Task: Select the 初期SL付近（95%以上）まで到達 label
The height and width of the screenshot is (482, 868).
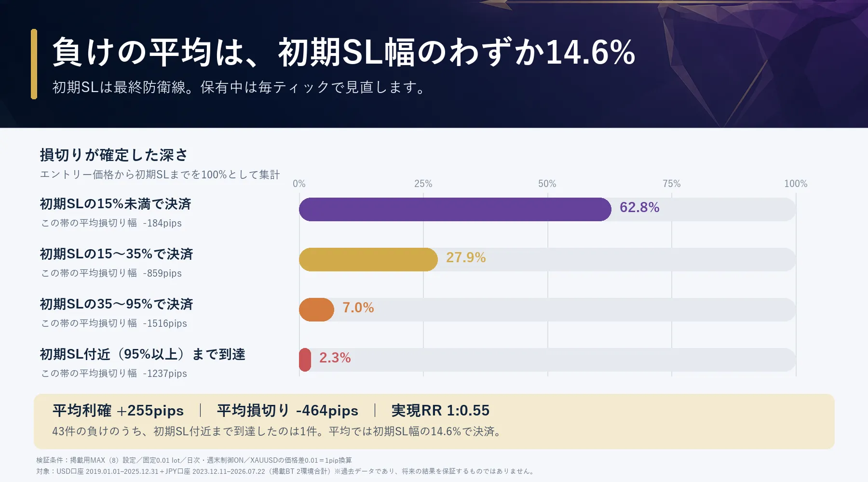Action: point(143,354)
